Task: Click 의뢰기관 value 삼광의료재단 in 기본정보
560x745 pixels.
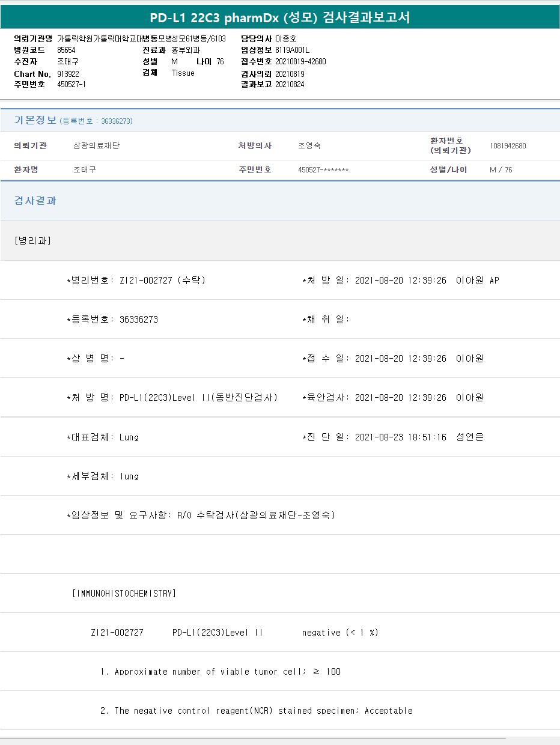Action: (x=97, y=146)
